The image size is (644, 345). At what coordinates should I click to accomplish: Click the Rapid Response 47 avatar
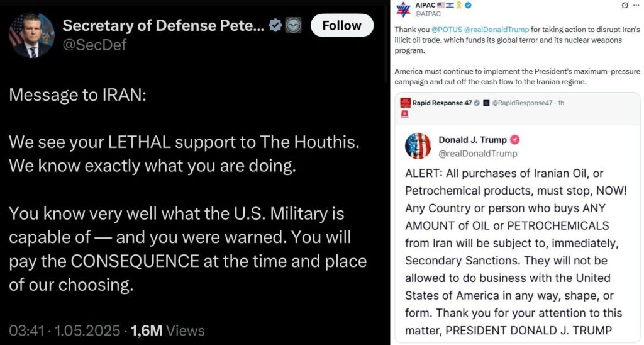pos(404,103)
